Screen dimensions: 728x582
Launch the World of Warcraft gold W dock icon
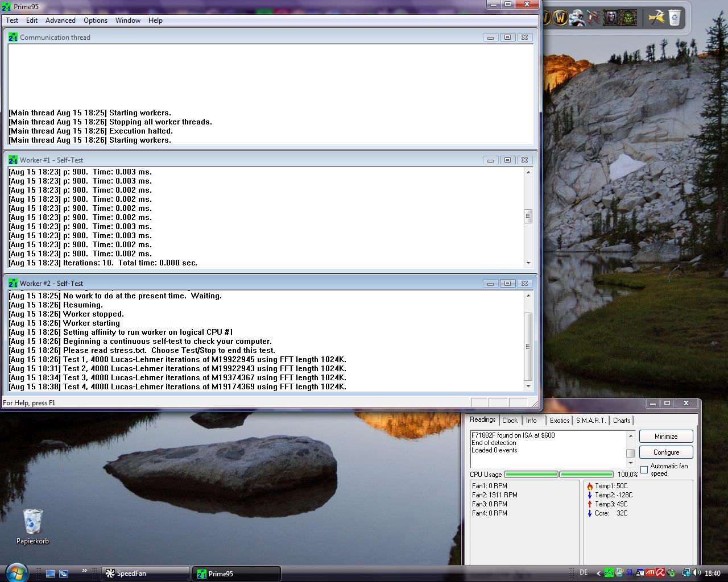(560, 18)
